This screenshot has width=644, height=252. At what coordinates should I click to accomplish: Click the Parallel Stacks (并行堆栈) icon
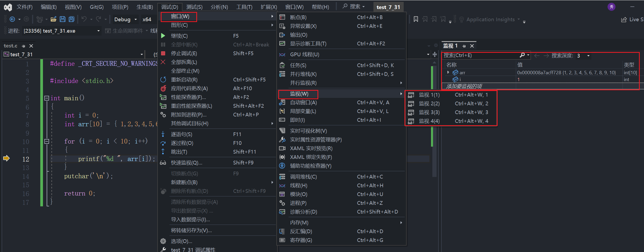click(x=282, y=74)
